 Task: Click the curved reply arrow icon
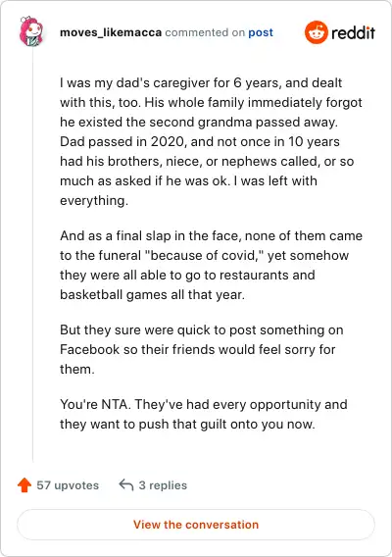[126, 484]
